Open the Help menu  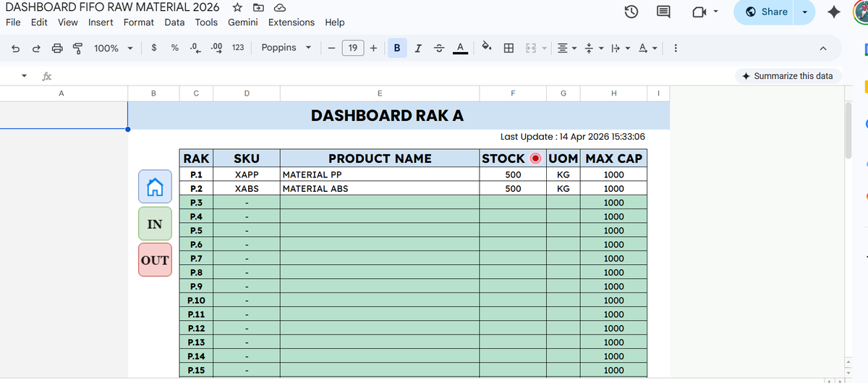tap(335, 22)
